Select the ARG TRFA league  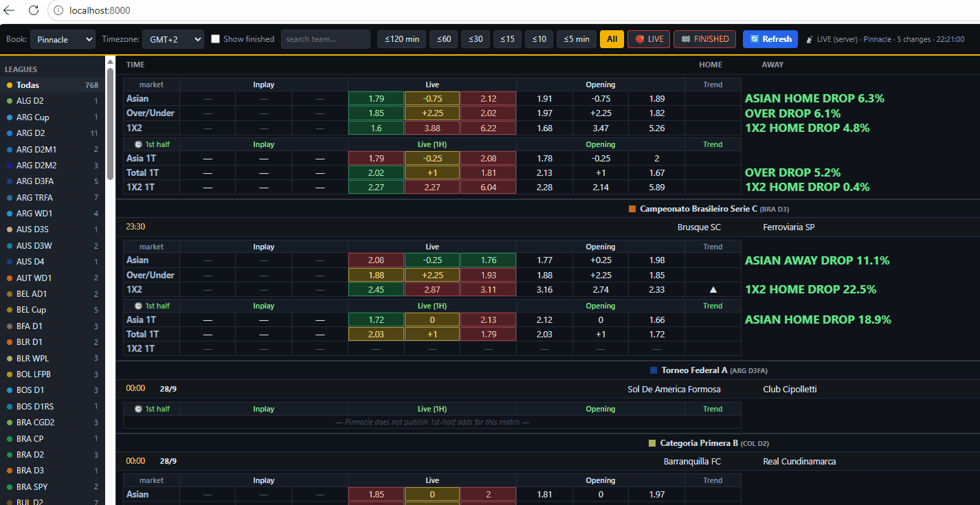pos(53,198)
